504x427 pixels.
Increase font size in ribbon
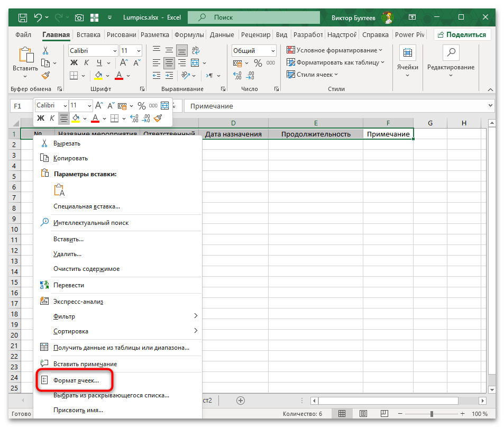124,62
